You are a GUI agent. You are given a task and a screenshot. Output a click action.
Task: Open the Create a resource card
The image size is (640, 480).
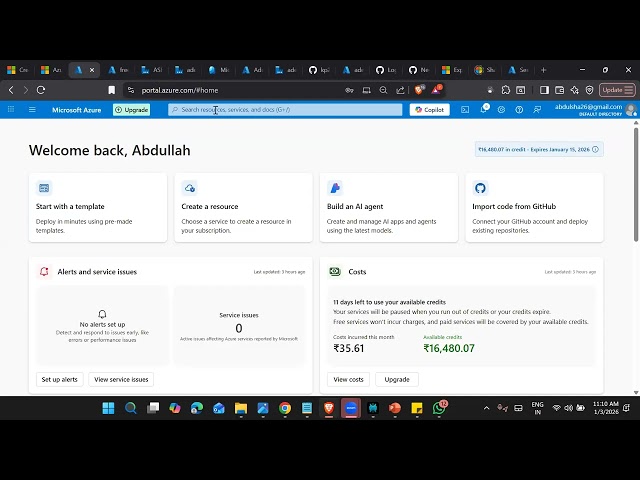243,207
